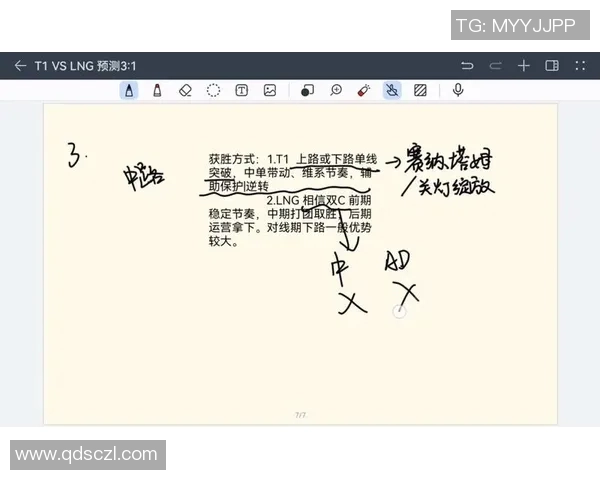Screen dimensions: 600x480
Task: Click the text line '2.LNG 相信双C 前期'
Action: pyautogui.click(x=319, y=200)
